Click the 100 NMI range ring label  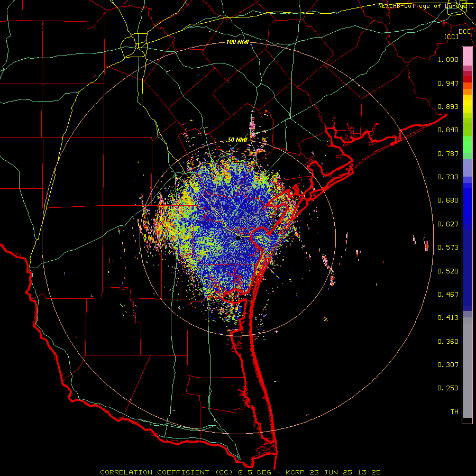(237, 42)
